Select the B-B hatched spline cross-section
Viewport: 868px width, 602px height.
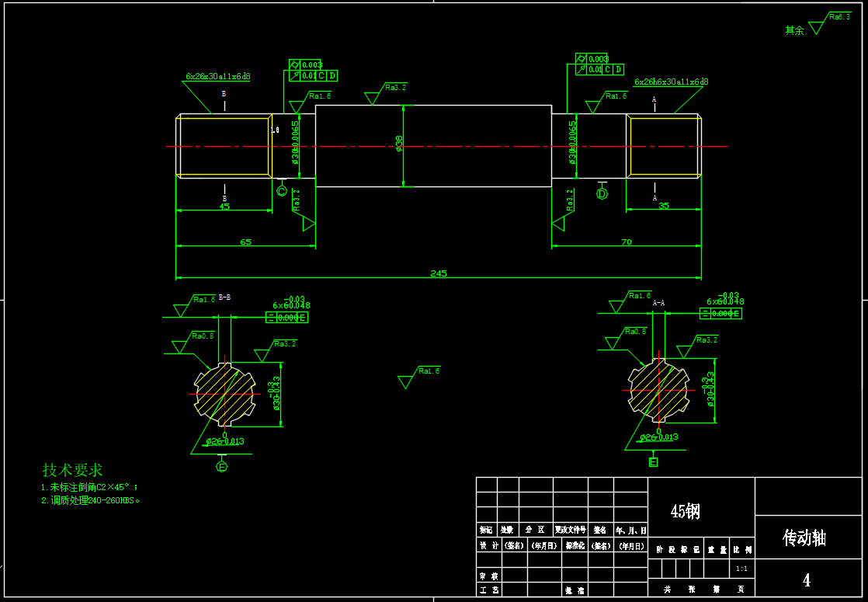pyautogui.click(x=224, y=393)
